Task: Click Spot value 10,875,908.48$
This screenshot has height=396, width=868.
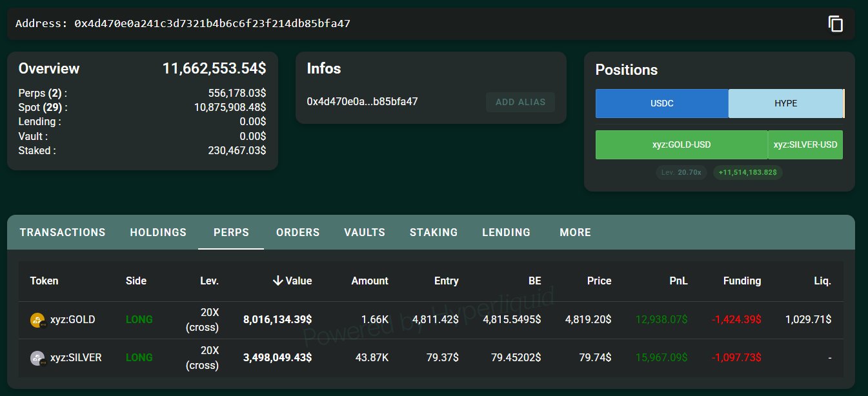Action: click(x=230, y=108)
